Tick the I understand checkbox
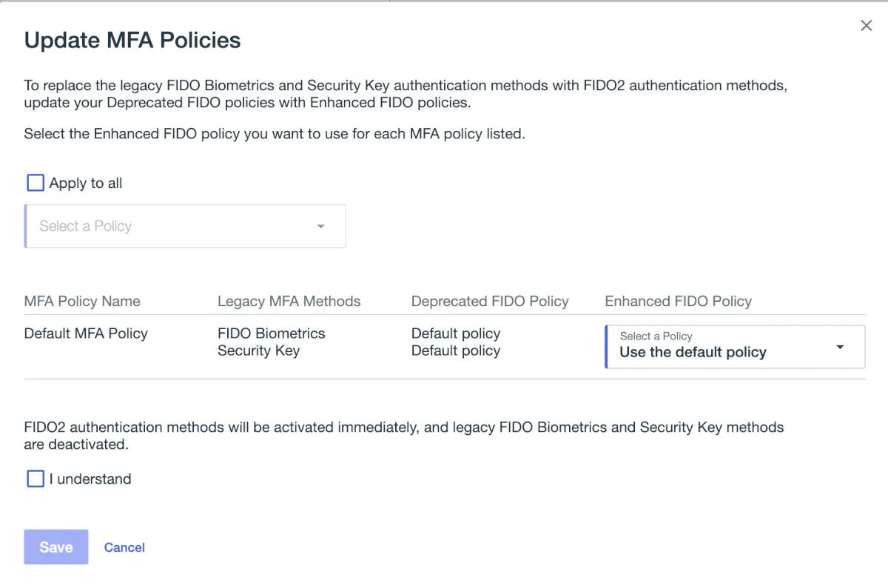 pyautogui.click(x=36, y=479)
